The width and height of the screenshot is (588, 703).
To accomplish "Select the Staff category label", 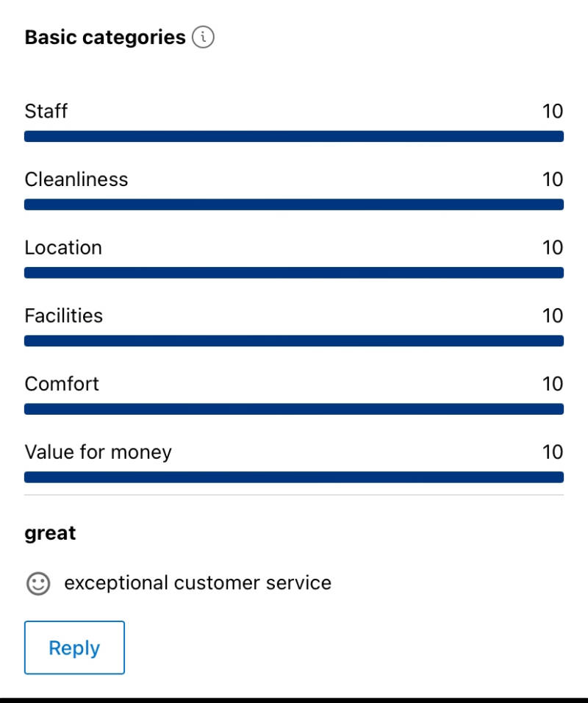I will point(46,111).
